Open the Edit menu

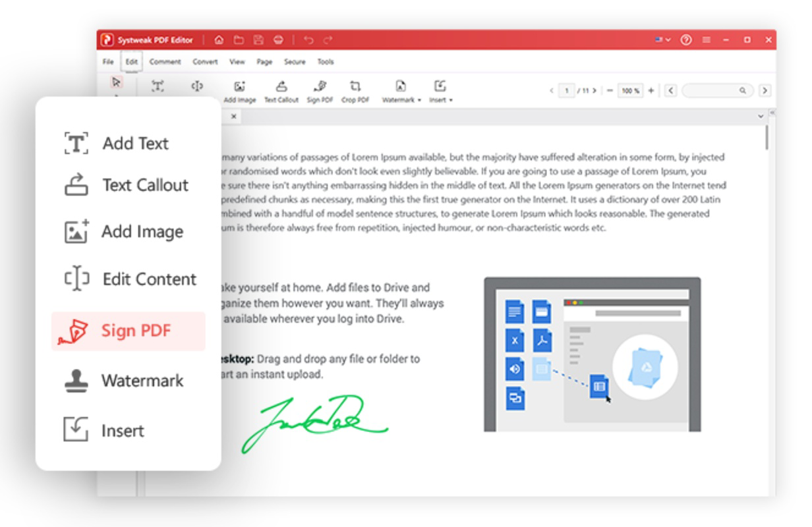[132, 62]
